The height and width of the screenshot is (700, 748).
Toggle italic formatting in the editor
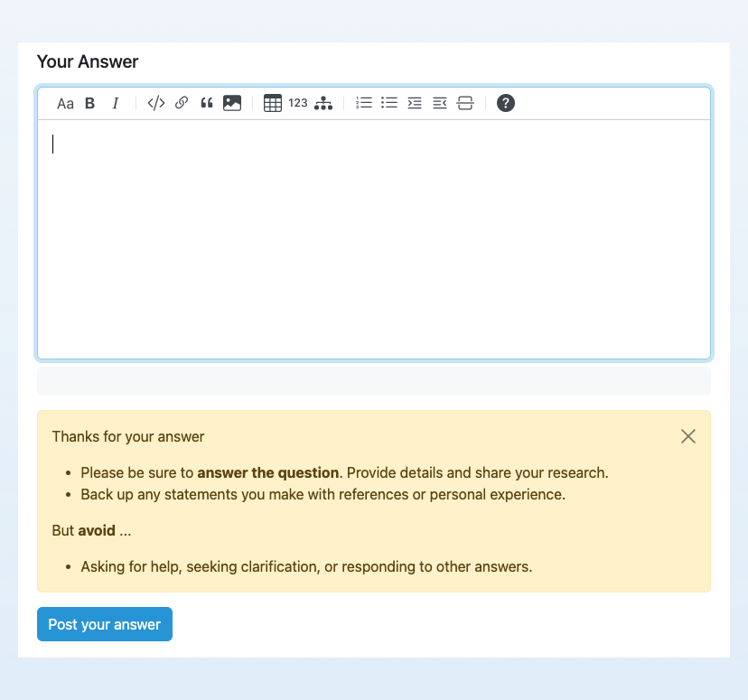point(116,104)
